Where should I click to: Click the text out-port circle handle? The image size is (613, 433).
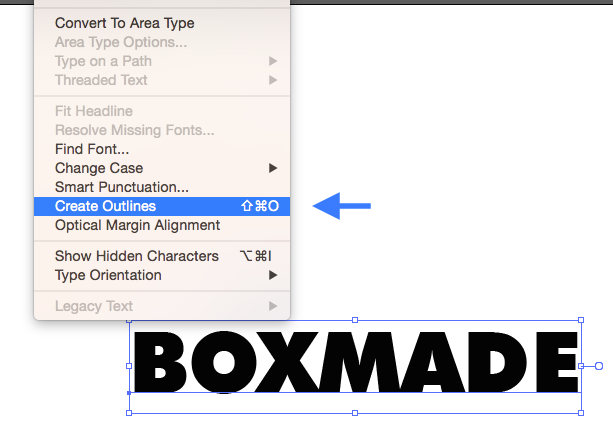[x=599, y=366]
